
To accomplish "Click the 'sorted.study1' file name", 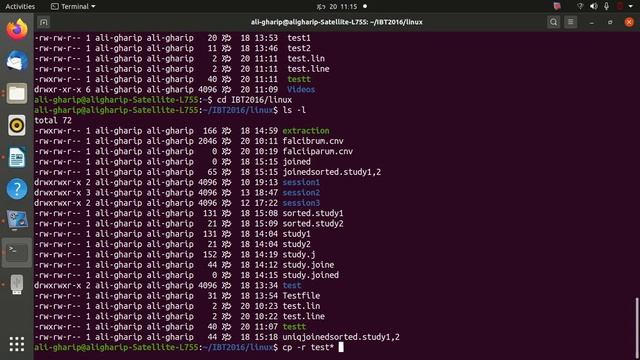I will click(313, 213).
